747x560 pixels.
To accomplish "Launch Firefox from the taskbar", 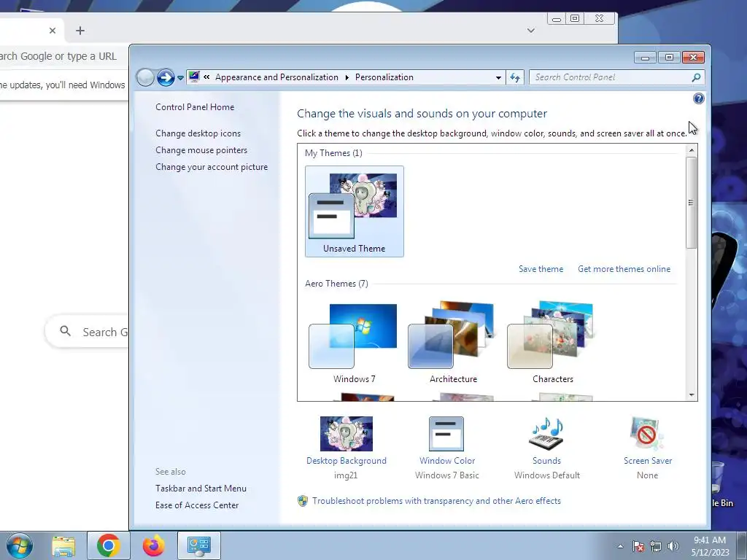I will [153, 545].
